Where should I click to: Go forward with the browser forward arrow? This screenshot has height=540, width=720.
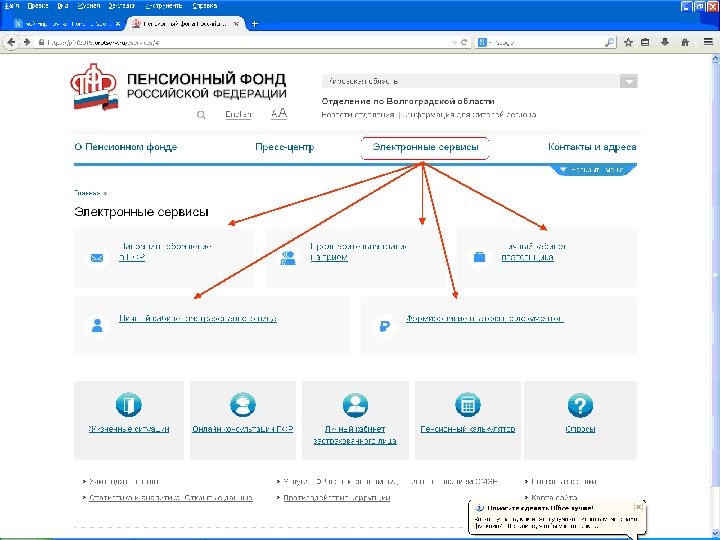coord(27,42)
